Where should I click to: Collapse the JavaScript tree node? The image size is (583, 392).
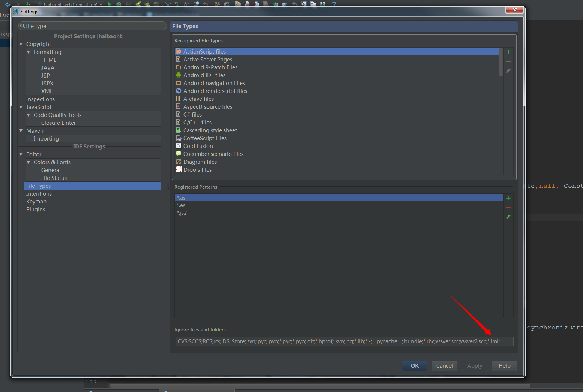click(x=21, y=107)
